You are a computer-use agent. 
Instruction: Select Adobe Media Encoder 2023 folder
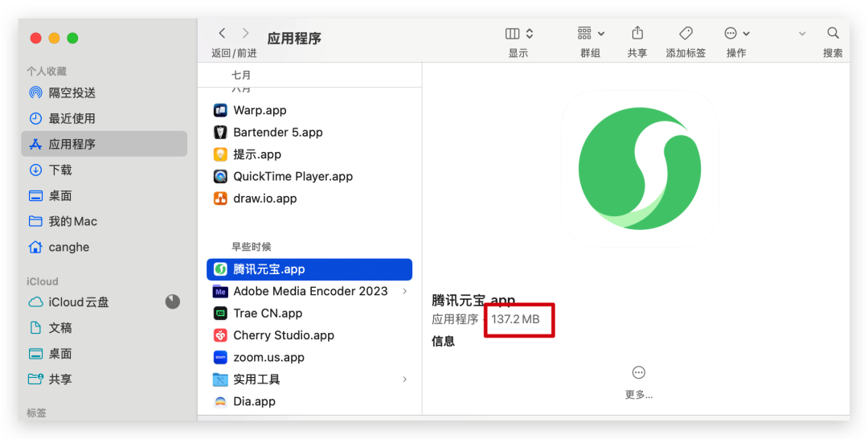coord(309,291)
